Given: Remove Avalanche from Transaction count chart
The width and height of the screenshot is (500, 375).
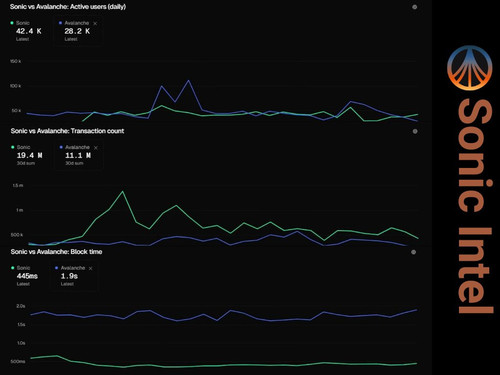Looking at the screenshot, I should tap(96, 148).
